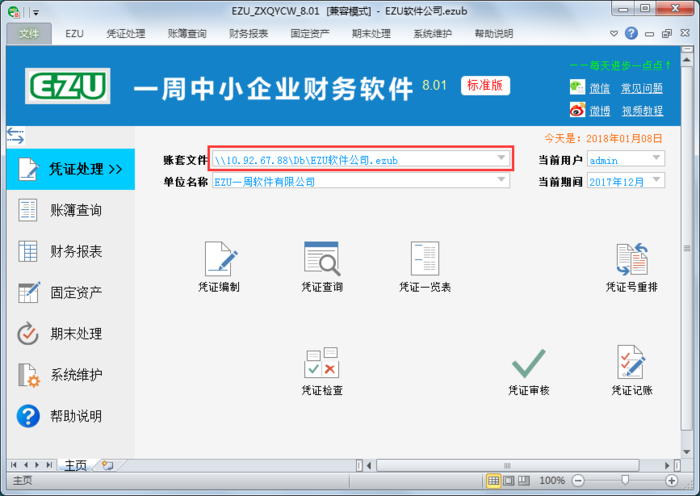
Task: Switch to Normal view in status bar
Action: (x=494, y=481)
